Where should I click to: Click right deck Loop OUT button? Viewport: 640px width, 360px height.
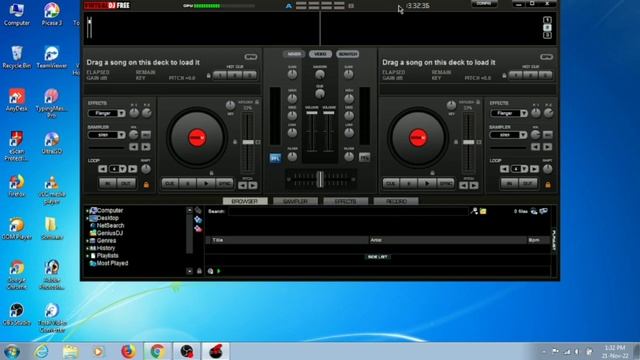pyautogui.click(x=528, y=184)
